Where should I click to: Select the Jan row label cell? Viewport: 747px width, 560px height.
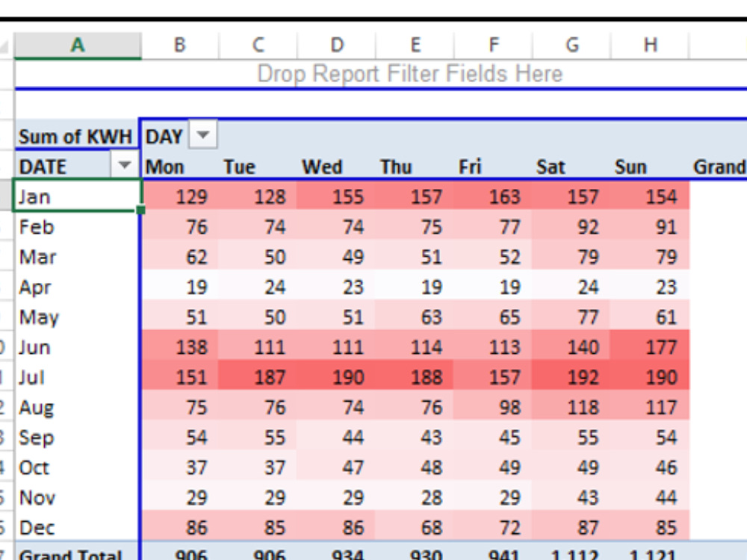pyautogui.click(x=77, y=195)
